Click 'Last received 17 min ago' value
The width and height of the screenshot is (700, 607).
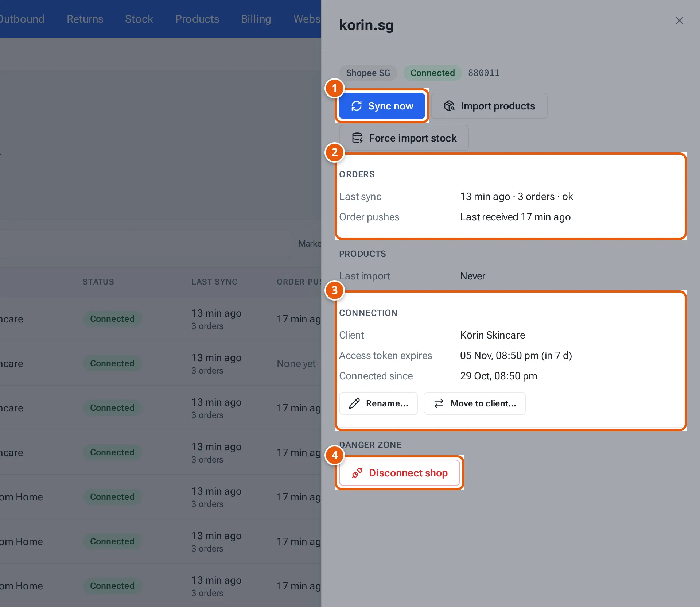point(516,217)
